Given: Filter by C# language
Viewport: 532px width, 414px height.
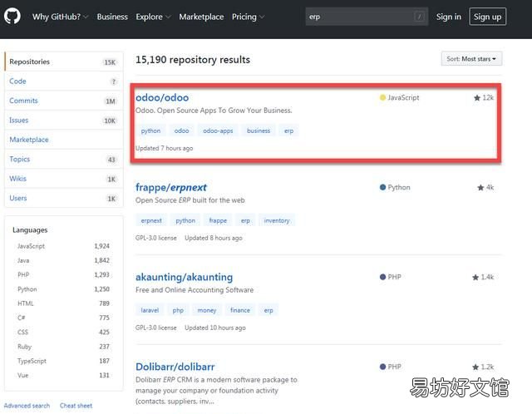Looking at the screenshot, I should [63, 318].
